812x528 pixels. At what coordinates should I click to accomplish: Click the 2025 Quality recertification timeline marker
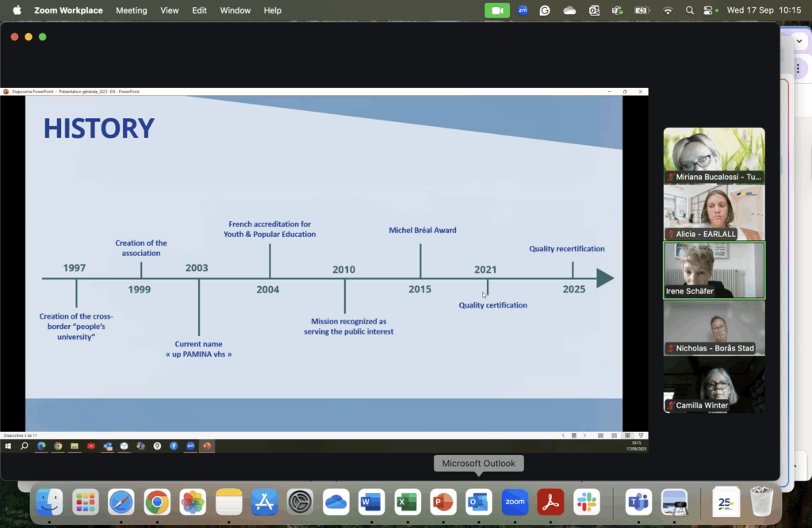point(573,270)
